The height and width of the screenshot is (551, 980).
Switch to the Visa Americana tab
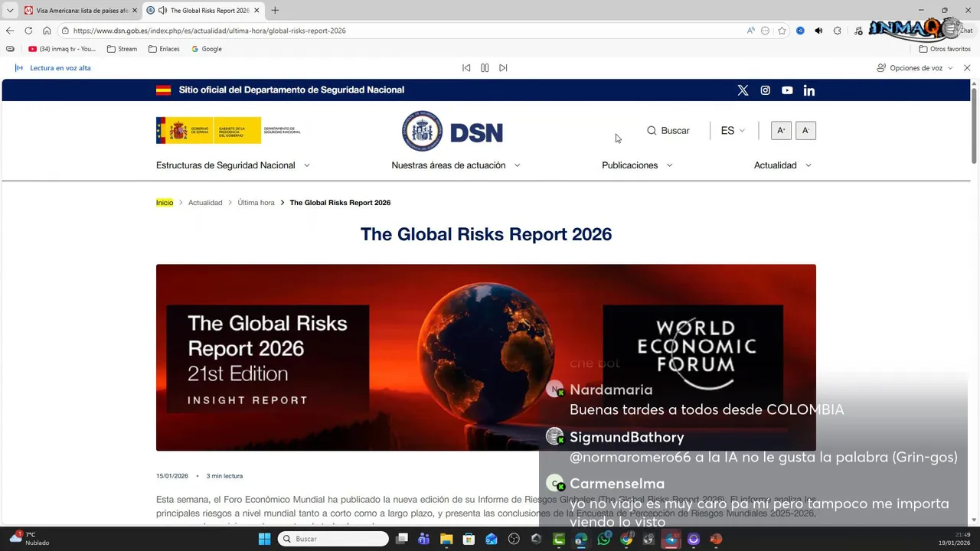[x=80, y=10]
